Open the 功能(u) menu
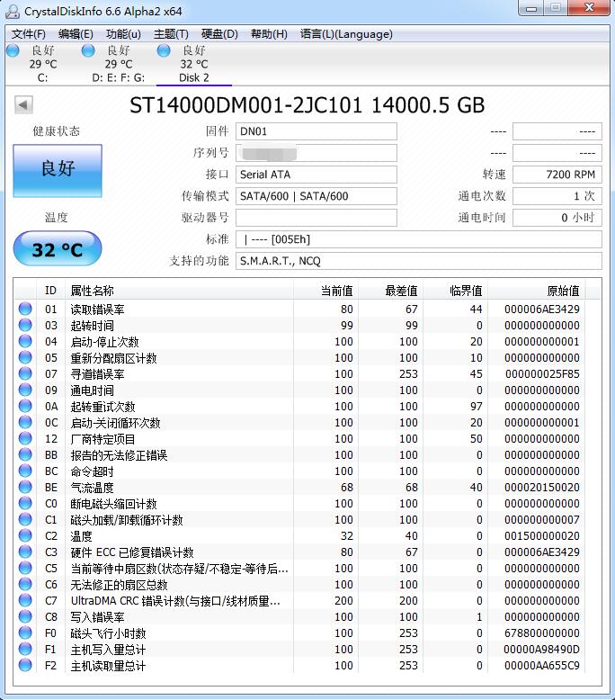Screen dimensions: 615x700 pyautogui.click(x=123, y=34)
